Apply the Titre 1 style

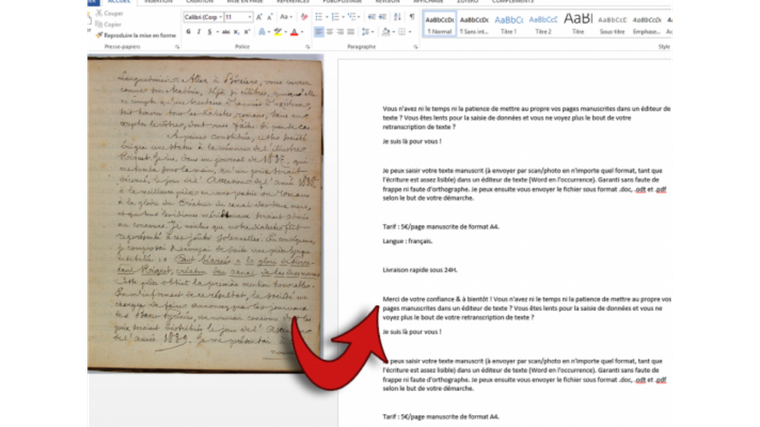(x=508, y=22)
